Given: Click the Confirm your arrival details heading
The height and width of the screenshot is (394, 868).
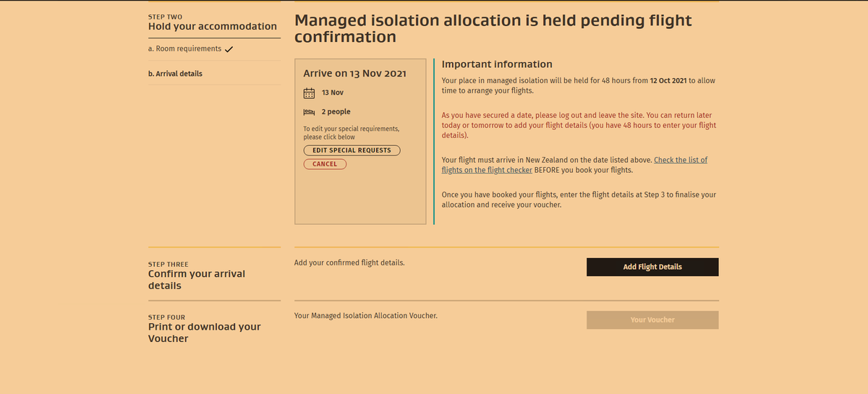Looking at the screenshot, I should point(197,280).
